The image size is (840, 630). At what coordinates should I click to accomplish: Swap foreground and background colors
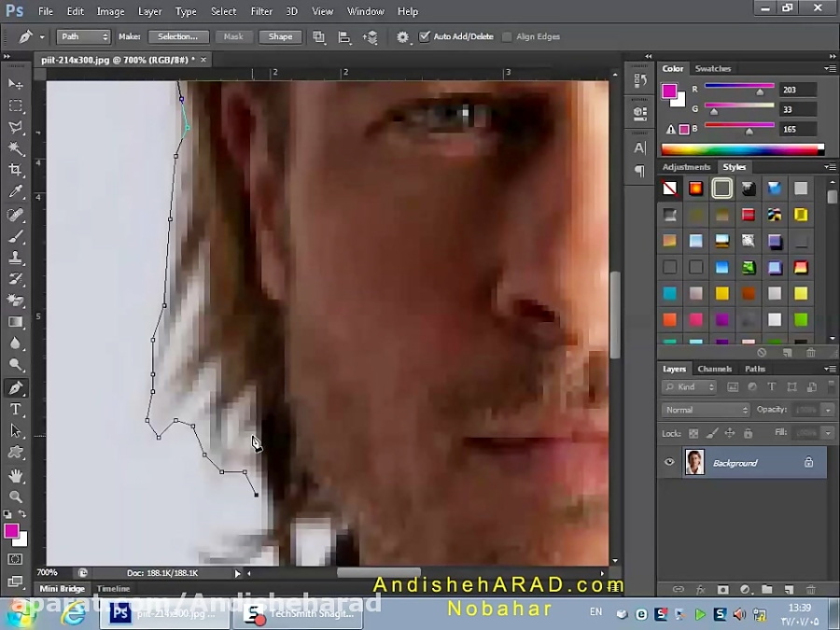(22, 513)
